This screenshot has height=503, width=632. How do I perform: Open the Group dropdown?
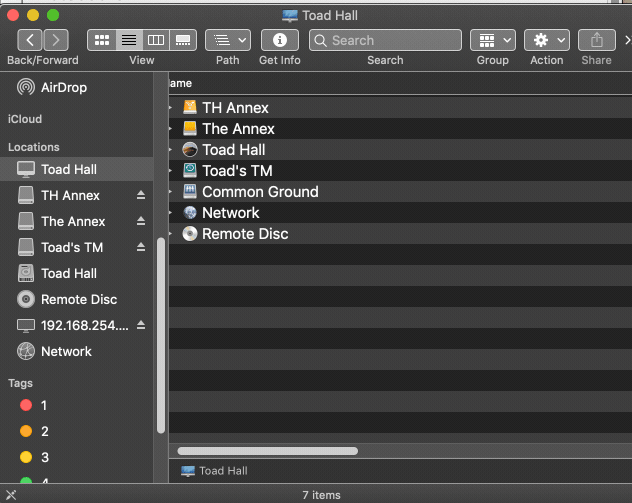click(x=493, y=40)
